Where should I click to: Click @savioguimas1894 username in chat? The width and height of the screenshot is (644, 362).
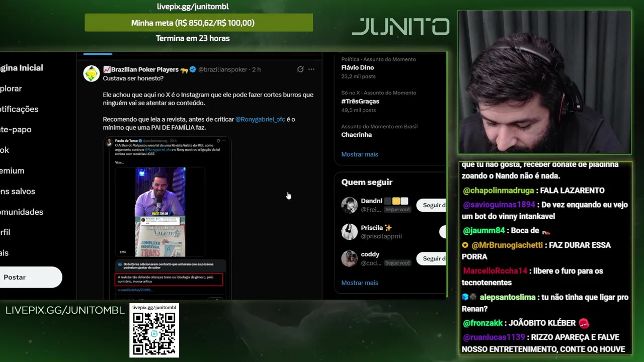pos(499,205)
